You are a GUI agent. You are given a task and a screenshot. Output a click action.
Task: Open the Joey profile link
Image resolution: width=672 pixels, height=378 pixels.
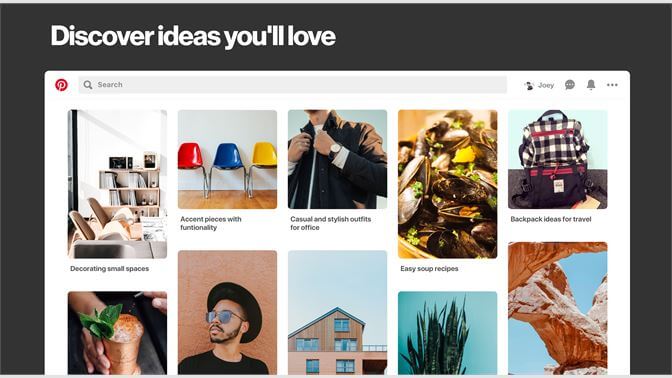coord(546,85)
